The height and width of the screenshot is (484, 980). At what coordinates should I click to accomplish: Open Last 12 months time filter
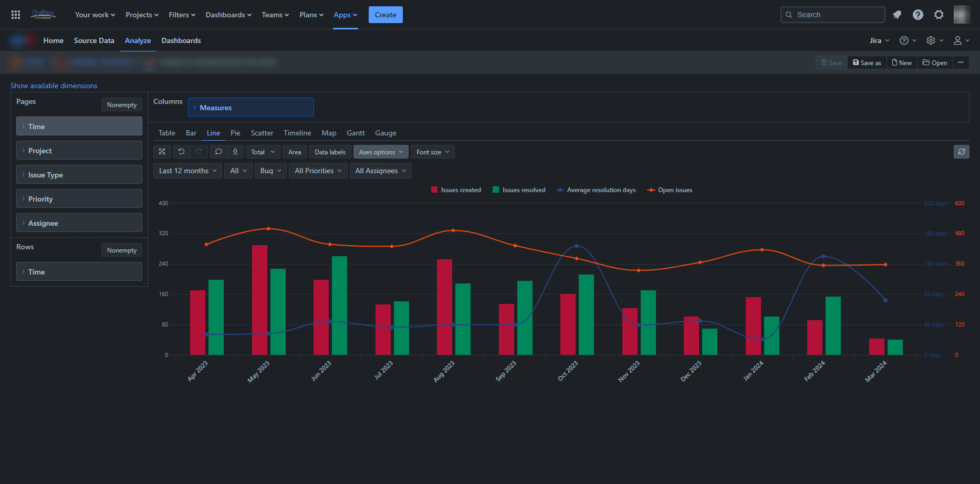(x=187, y=171)
